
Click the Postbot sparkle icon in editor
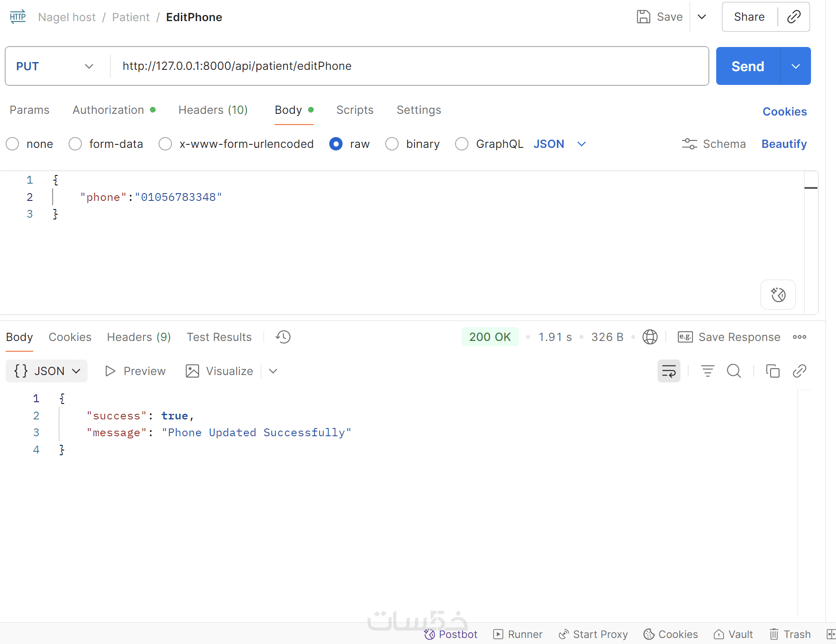(x=778, y=295)
